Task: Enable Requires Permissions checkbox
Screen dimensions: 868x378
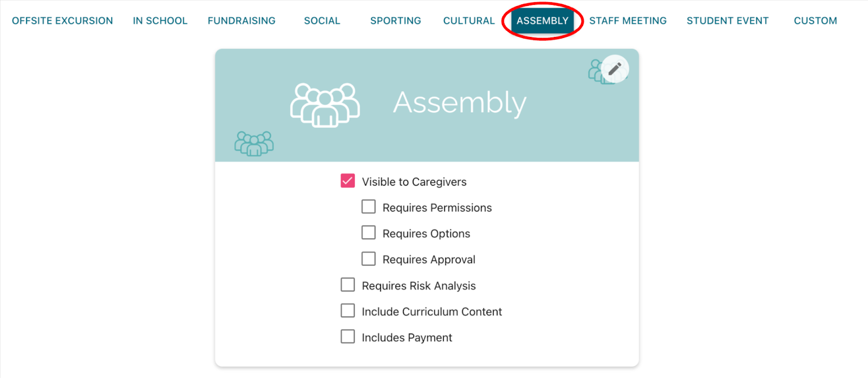Action: click(369, 207)
